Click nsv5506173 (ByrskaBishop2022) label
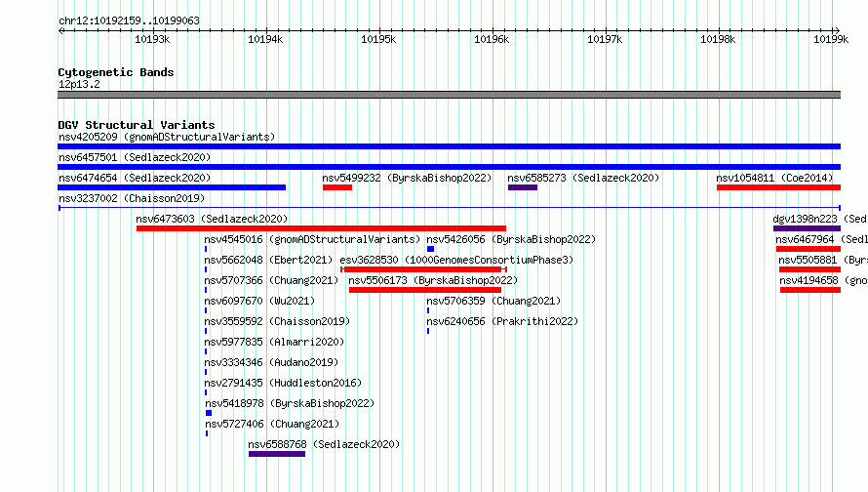This screenshot has width=868, height=492. click(x=433, y=280)
